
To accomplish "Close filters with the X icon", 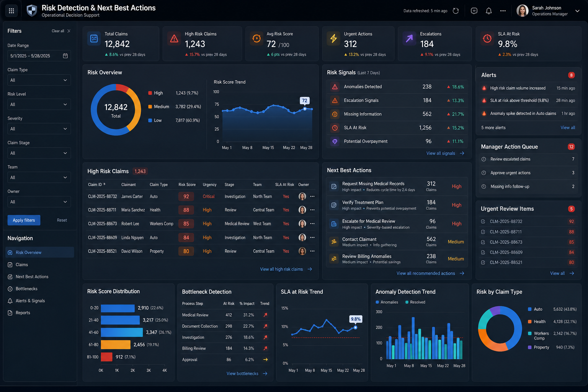I will [69, 31].
